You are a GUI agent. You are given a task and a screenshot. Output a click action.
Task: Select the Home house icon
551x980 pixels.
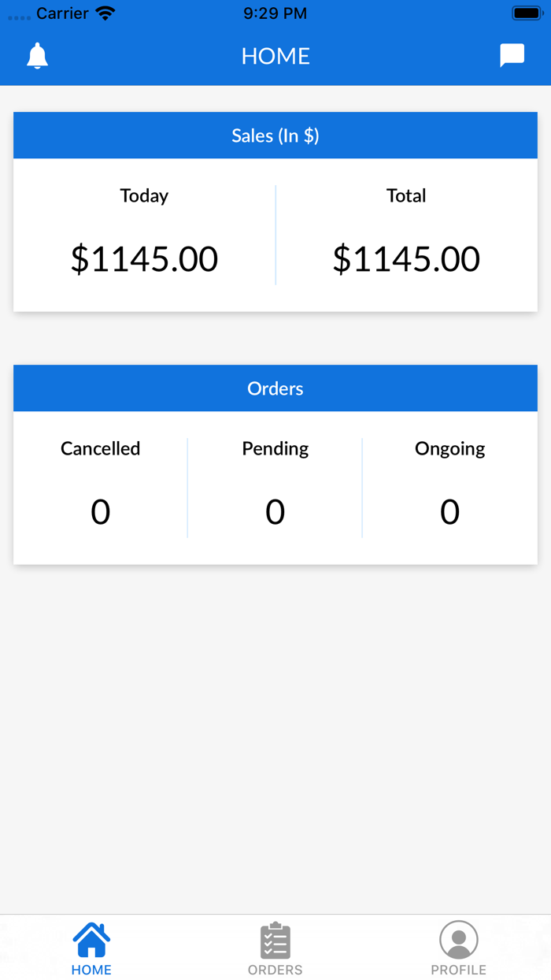tap(91, 938)
